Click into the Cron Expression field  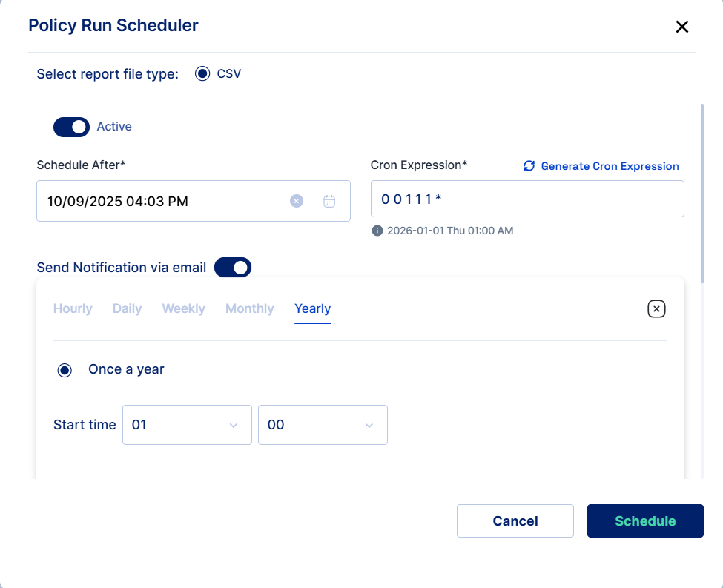click(x=526, y=199)
